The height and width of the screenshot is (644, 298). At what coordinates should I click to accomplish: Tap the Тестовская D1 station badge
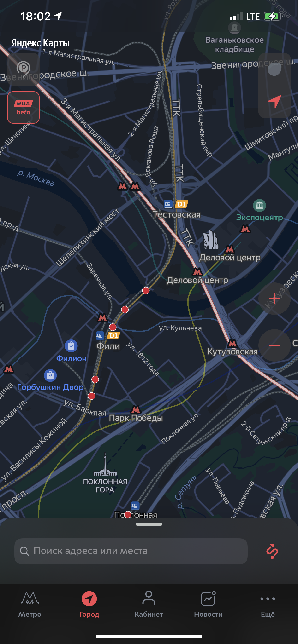[181, 204]
